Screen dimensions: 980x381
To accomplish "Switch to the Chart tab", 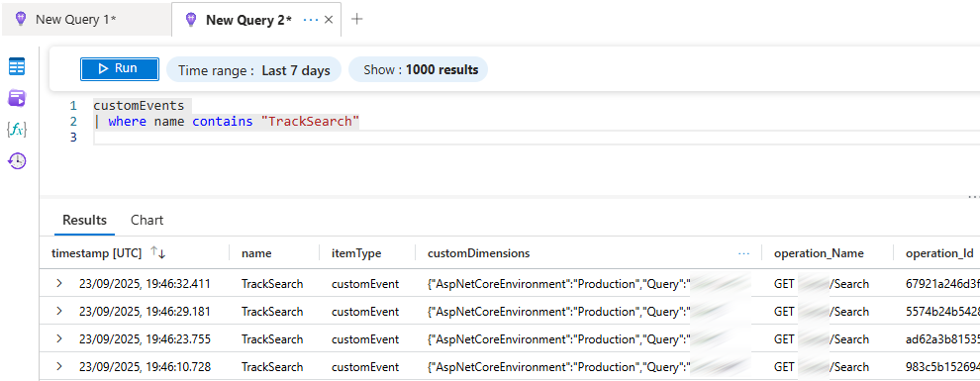I will coord(147,220).
